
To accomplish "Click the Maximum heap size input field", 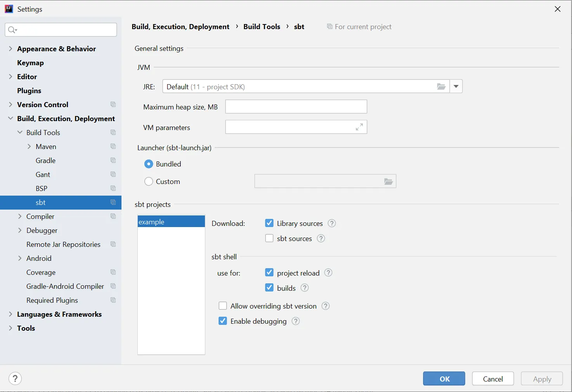I will click(296, 107).
